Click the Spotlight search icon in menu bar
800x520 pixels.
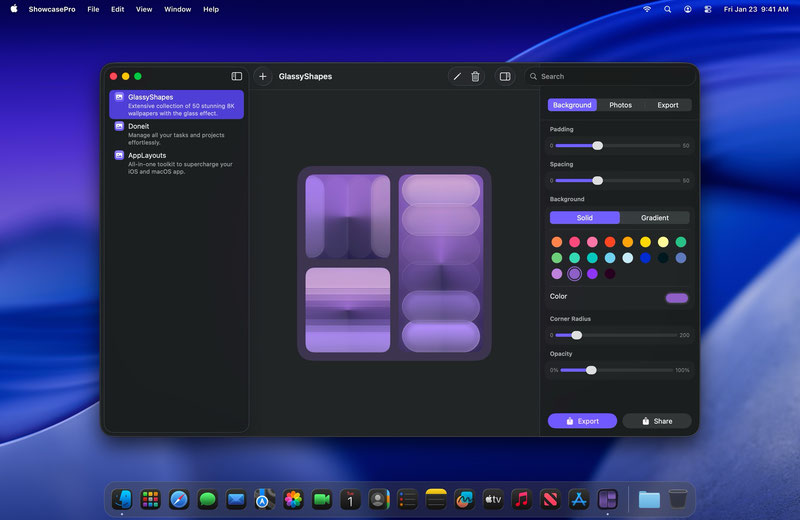tap(667, 9)
